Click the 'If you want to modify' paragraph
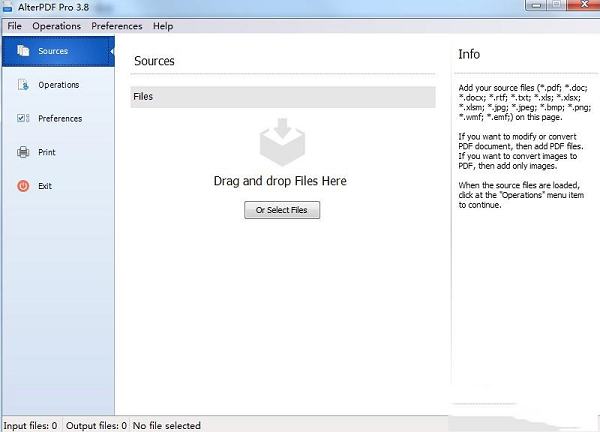The image size is (600, 432). coord(520,151)
